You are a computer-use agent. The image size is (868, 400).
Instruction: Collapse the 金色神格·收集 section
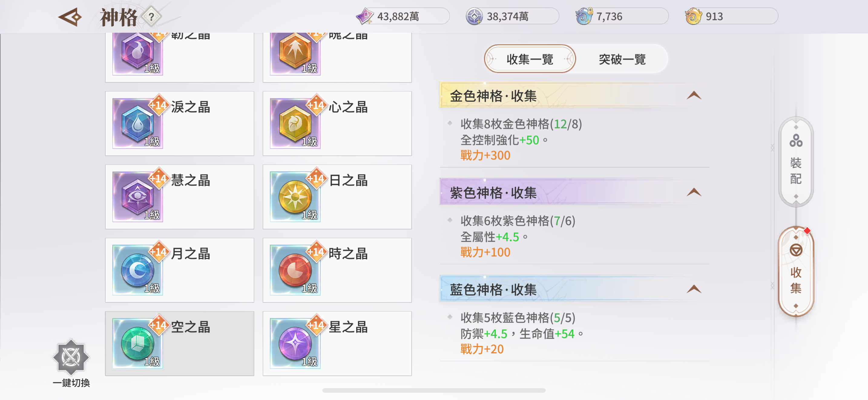coord(693,95)
